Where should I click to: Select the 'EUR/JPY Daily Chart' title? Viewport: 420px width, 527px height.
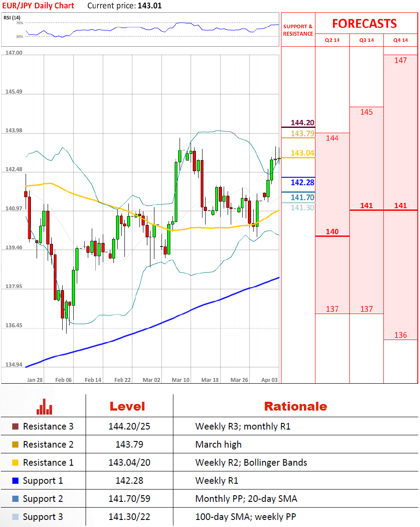(x=38, y=6)
